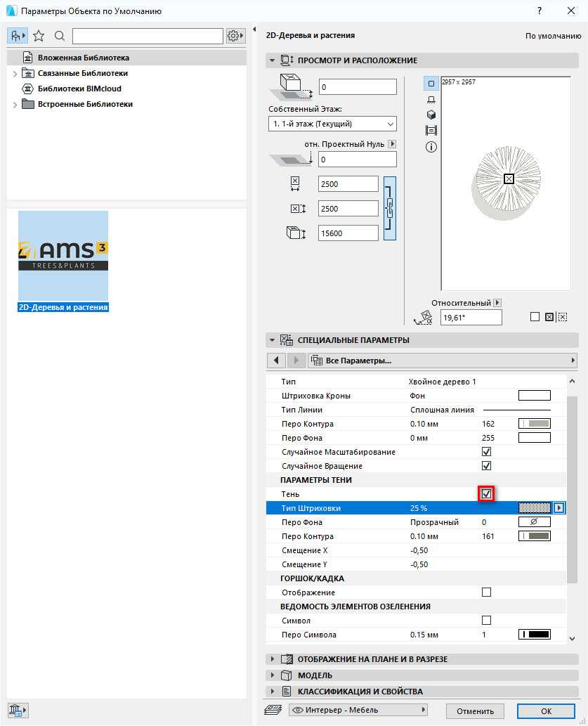Toggle the dimension chain link lock
This screenshot has height=726, width=588.
coord(390,208)
